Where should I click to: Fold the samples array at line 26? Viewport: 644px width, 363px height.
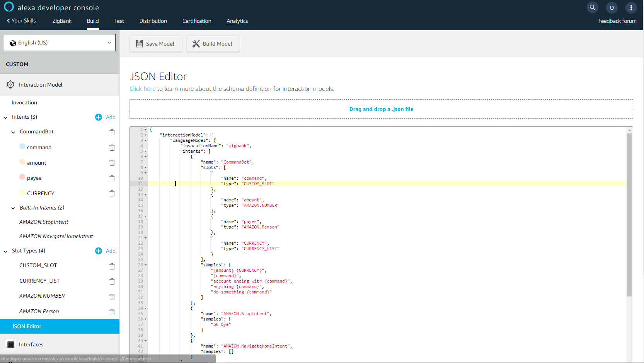point(146,265)
